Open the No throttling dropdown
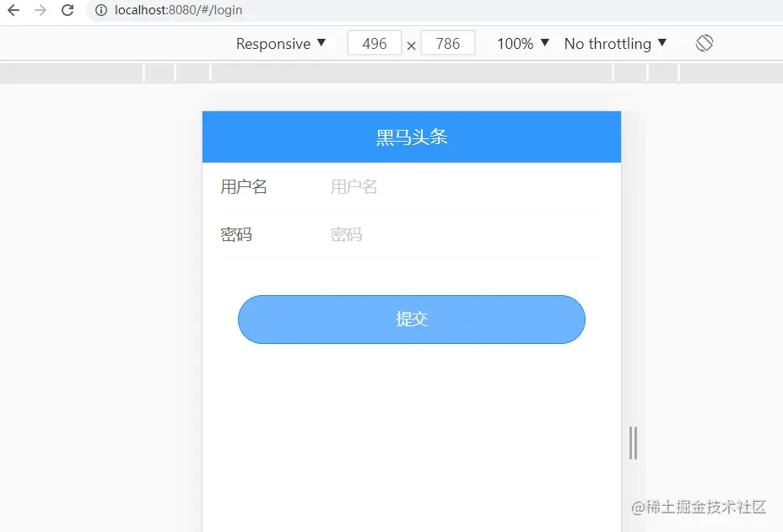This screenshot has height=532, width=783. tap(615, 43)
